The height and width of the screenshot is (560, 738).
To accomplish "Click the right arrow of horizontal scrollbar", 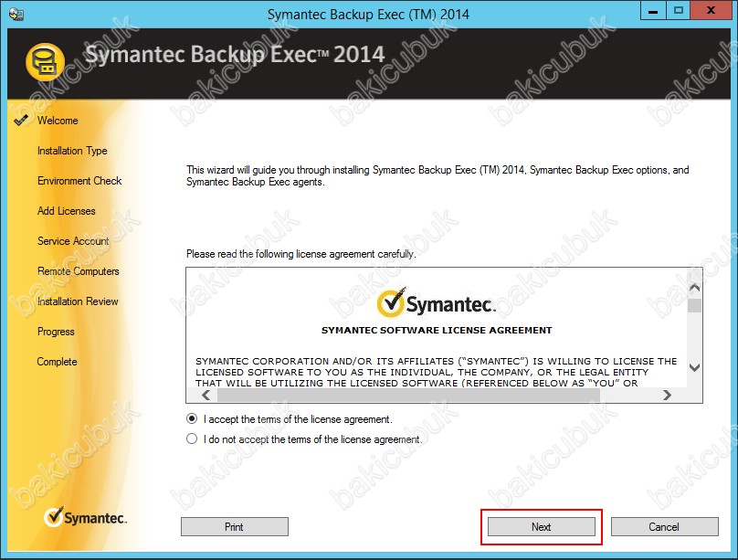I will [667, 396].
